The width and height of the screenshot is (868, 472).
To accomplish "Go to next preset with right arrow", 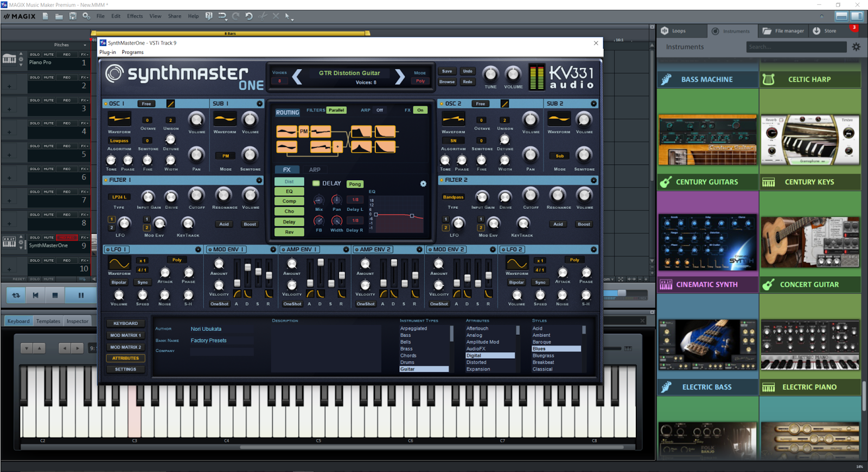I will 400,76.
